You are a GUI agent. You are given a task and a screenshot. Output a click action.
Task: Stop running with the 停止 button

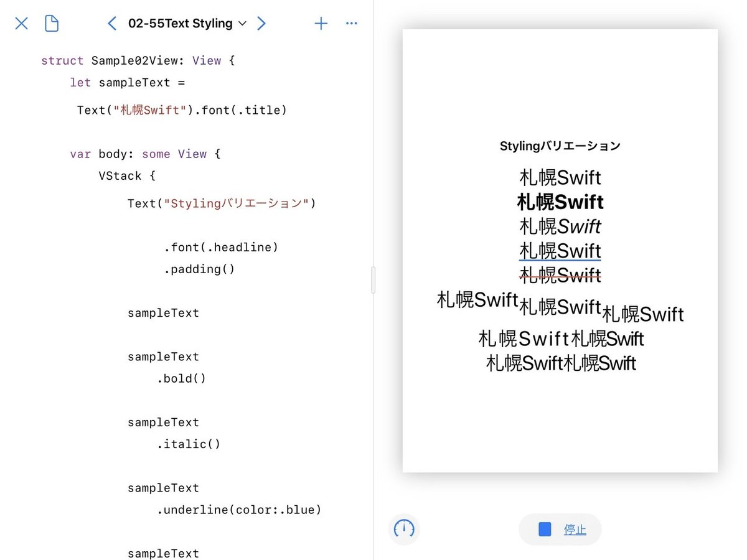pyautogui.click(x=560, y=530)
